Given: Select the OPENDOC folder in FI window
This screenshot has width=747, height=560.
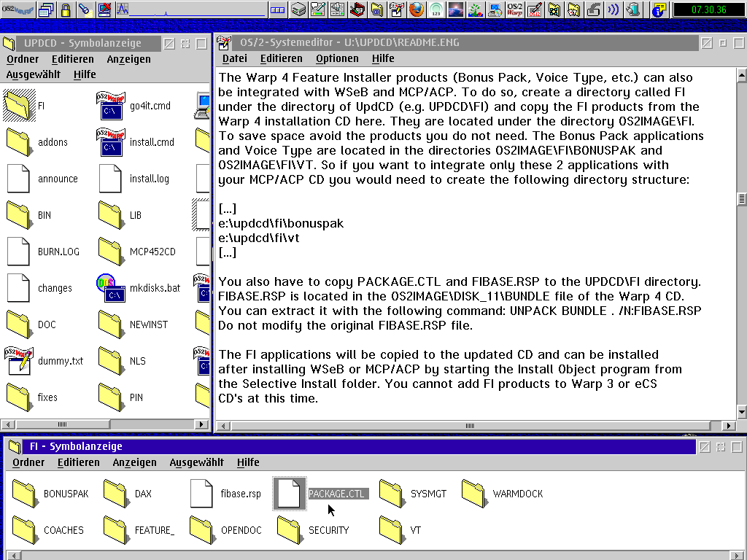Looking at the screenshot, I should click(x=202, y=530).
